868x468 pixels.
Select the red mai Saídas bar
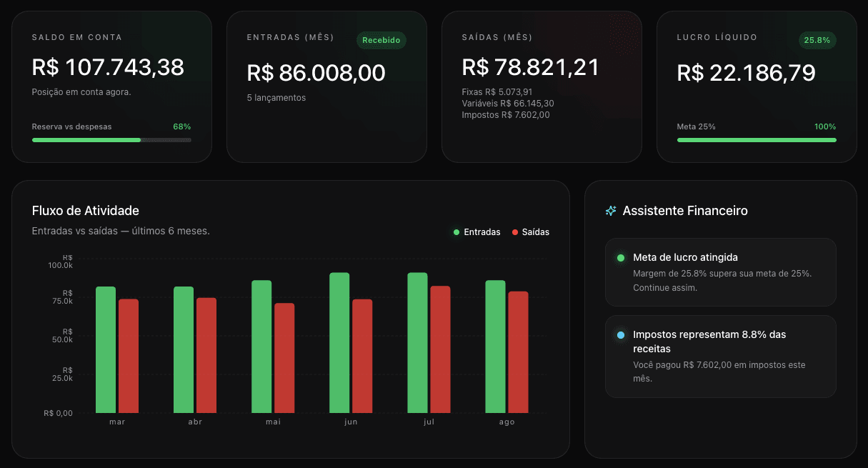284,358
